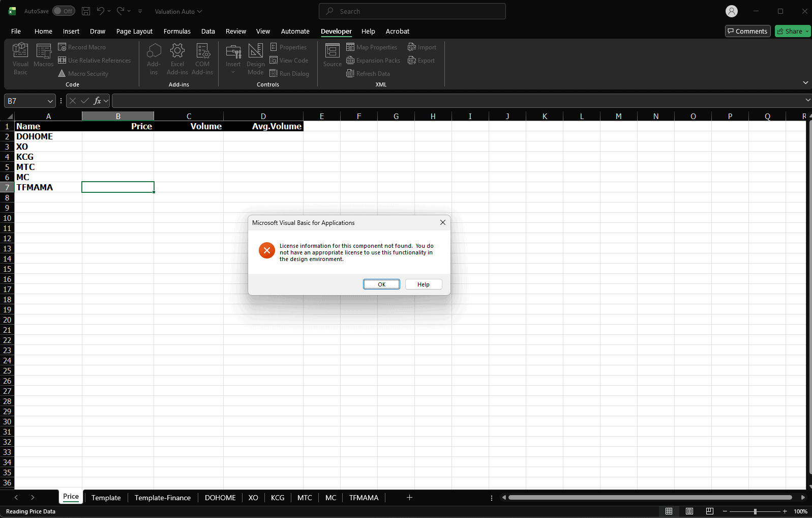Click the Macro Security warning icon
Viewport: 812px width, 518px height.
62,73
